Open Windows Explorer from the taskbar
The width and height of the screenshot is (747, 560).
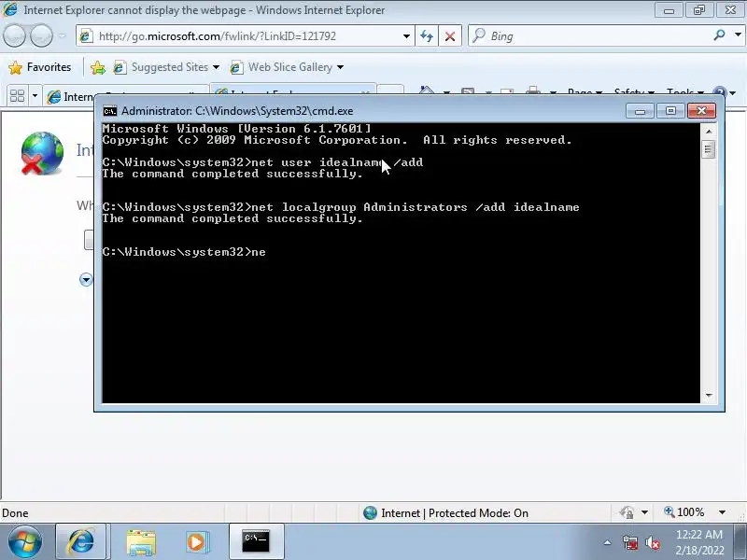(x=141, y=542)
